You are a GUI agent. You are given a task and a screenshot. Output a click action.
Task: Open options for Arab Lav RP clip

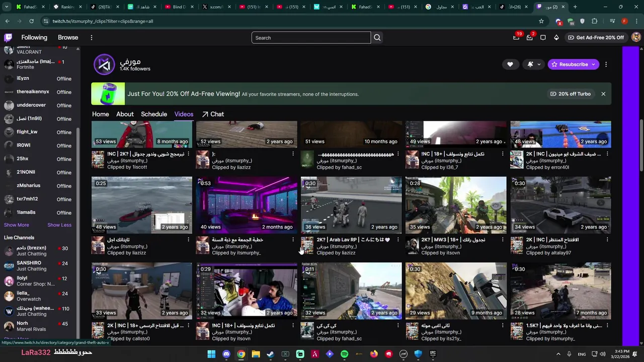point(398,240)
